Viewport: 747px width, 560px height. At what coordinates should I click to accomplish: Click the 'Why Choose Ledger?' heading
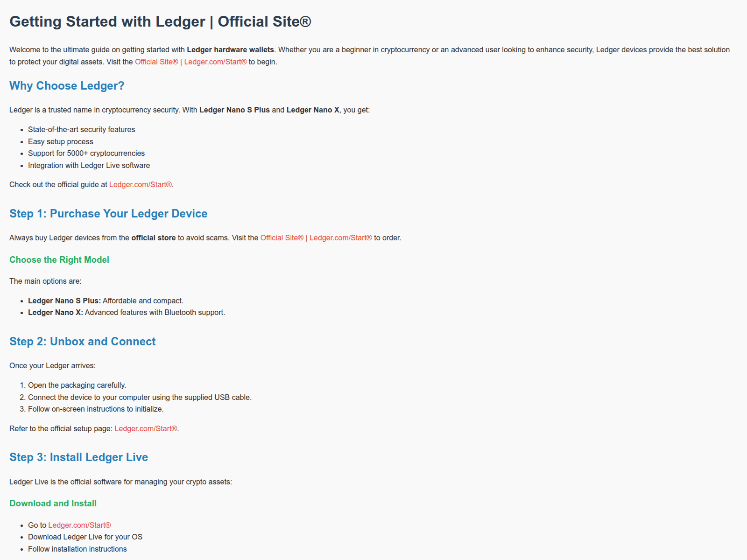(x=67, y=86)
